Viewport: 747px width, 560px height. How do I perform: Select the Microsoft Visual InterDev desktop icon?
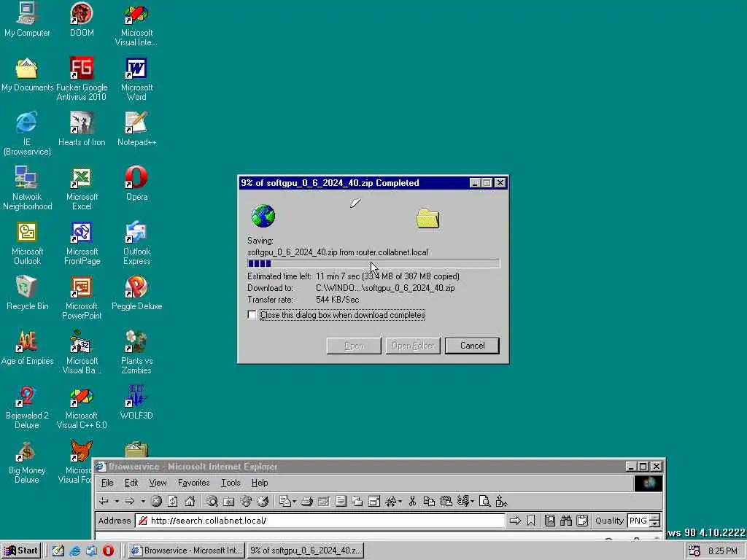(x=136, y=24)
